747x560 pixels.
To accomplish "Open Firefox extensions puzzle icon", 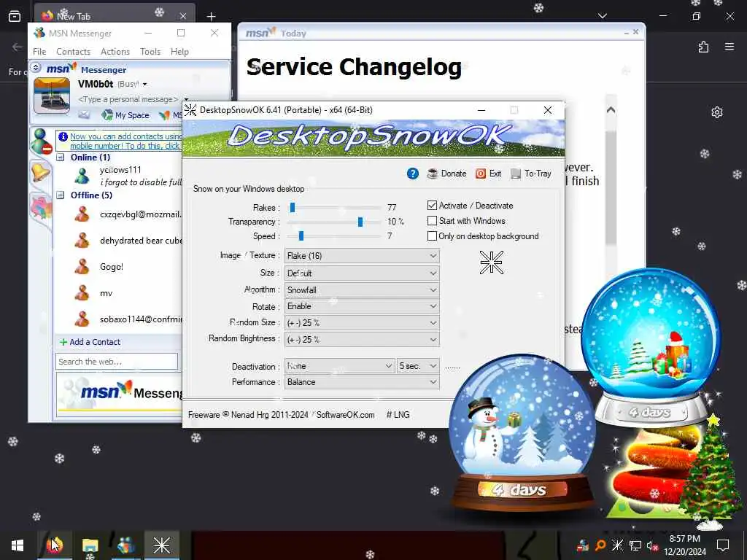I will (x=703, y=47).
